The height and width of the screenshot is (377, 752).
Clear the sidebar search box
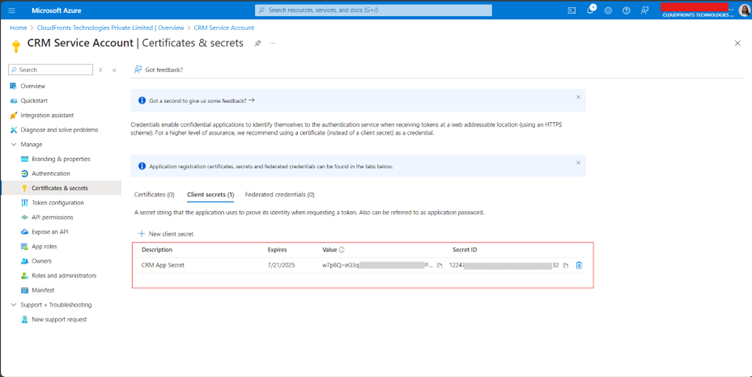point(100,70)
